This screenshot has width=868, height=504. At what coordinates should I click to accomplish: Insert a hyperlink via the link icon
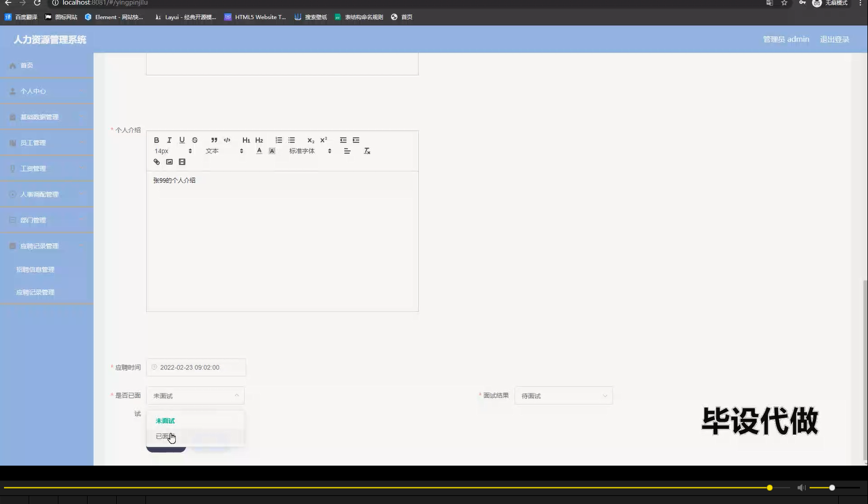(156, 162)
